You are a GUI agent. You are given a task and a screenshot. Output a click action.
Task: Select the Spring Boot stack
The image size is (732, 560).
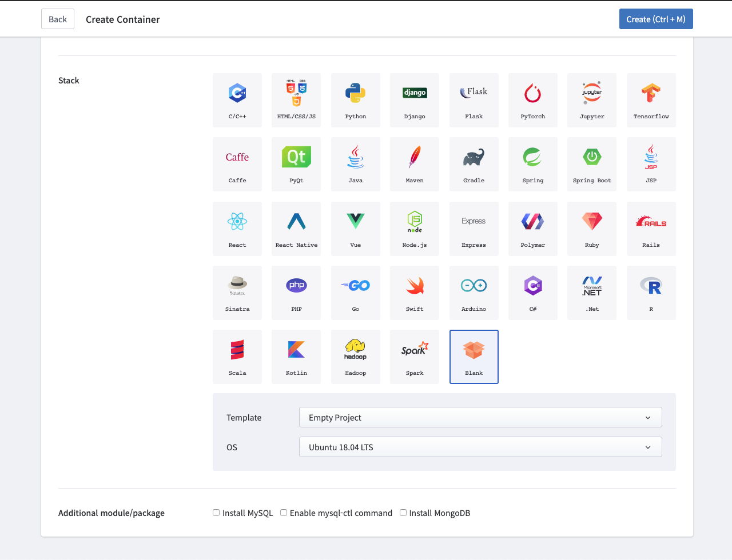click(591, 164)
